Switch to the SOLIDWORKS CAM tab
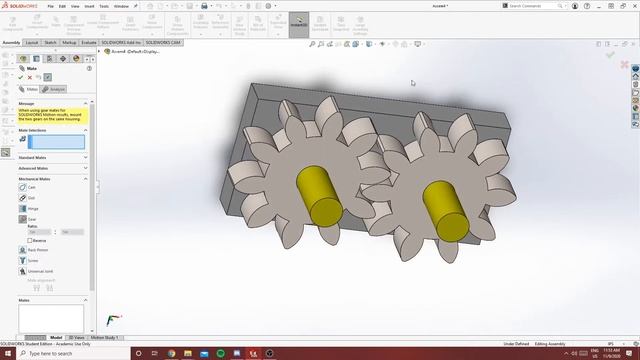 [163, 42]
